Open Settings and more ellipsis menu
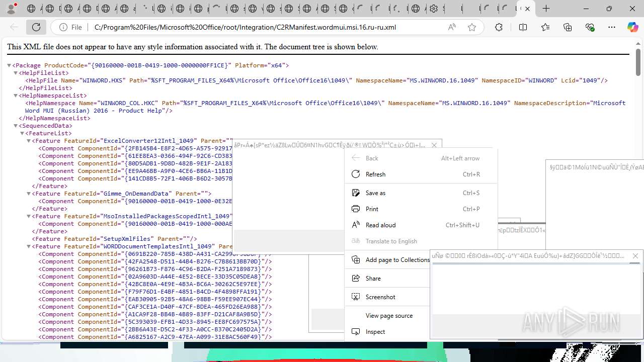 tap(612, 27)
